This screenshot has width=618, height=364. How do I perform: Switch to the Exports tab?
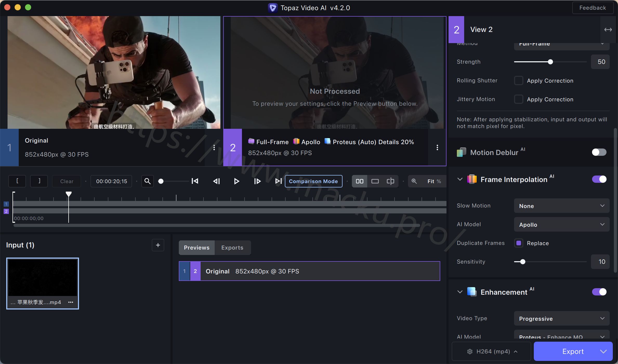232,248
